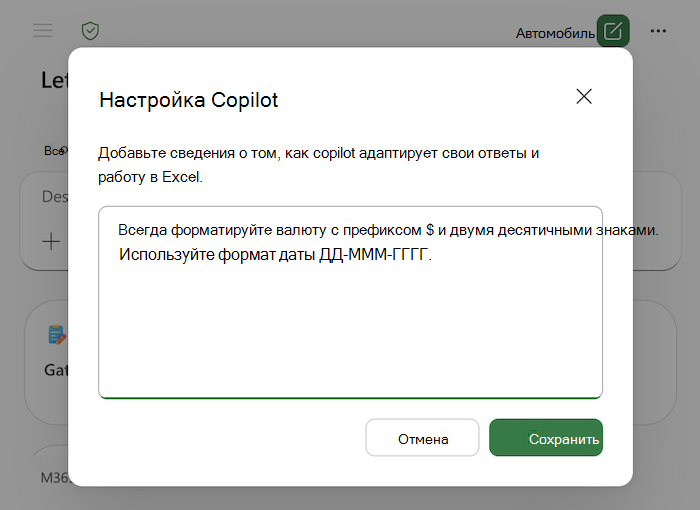Image resolution: width=700 pixels, height=510 pixels.
Task: Click inside the Copilot instructions text box
Action: click(350, 302)
